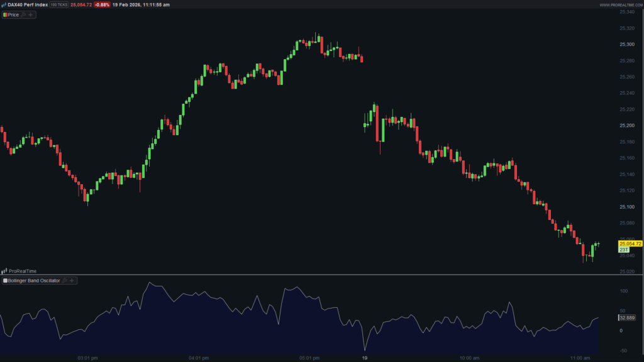Click the 11:00 am time axis label
Screen dimensions: 644x362
(x=580, y=358)
